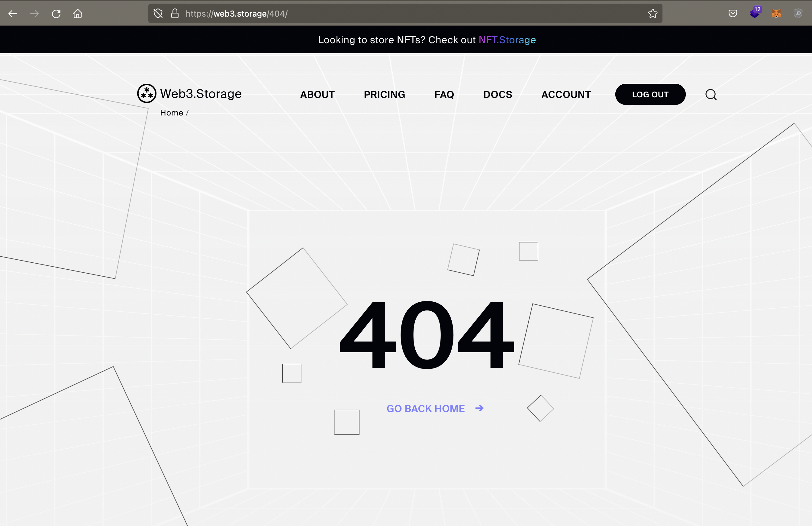812x526 pixels.
Task: Click the browser forward arrow
Action: pos(34,14)
